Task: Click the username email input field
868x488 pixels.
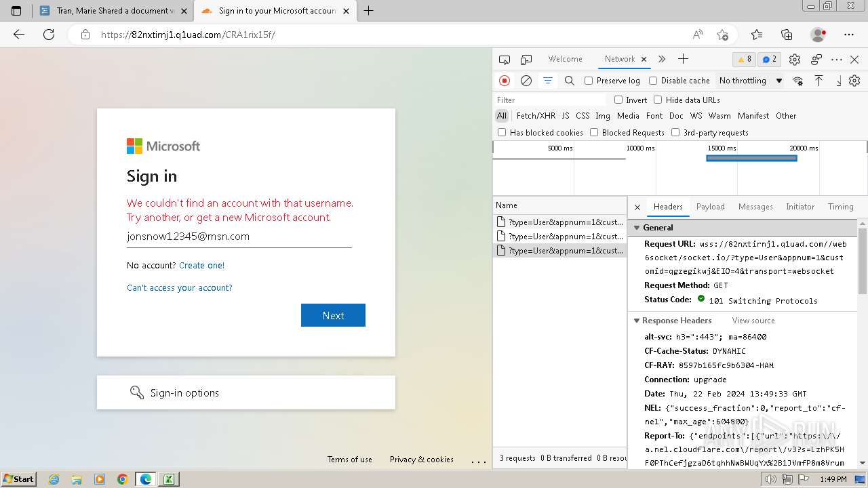Action: (x=239, y=237)
